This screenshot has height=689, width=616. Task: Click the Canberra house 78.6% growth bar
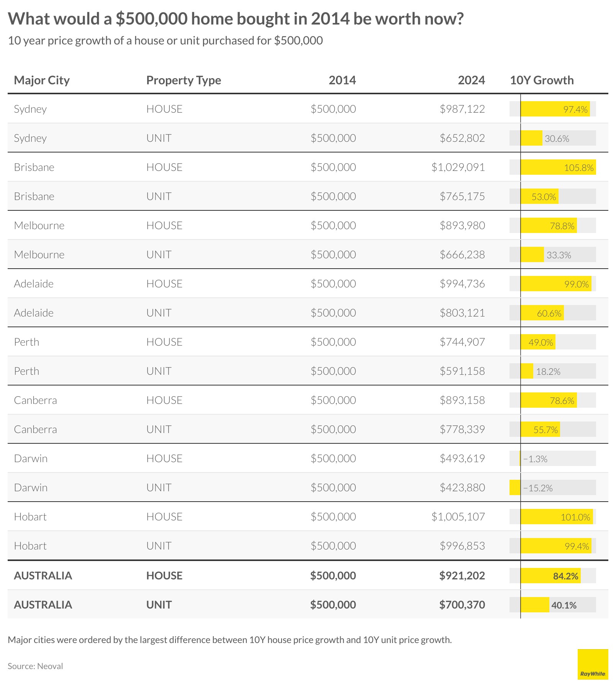click(x=549, y=400)
